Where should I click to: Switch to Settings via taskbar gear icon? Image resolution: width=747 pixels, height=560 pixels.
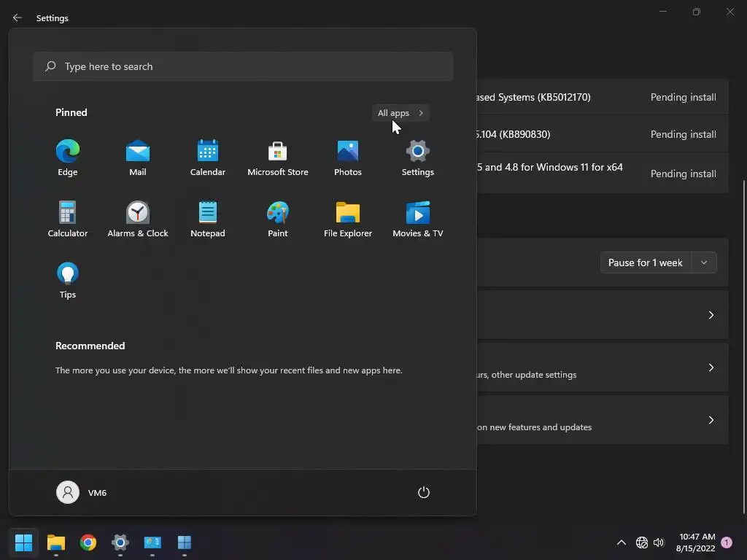point(120,542)
